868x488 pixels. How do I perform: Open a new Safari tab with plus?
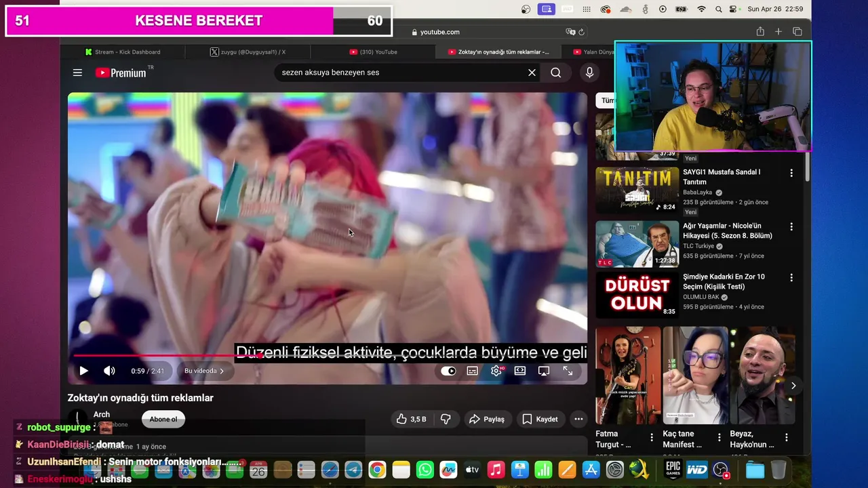coord(778,32)
